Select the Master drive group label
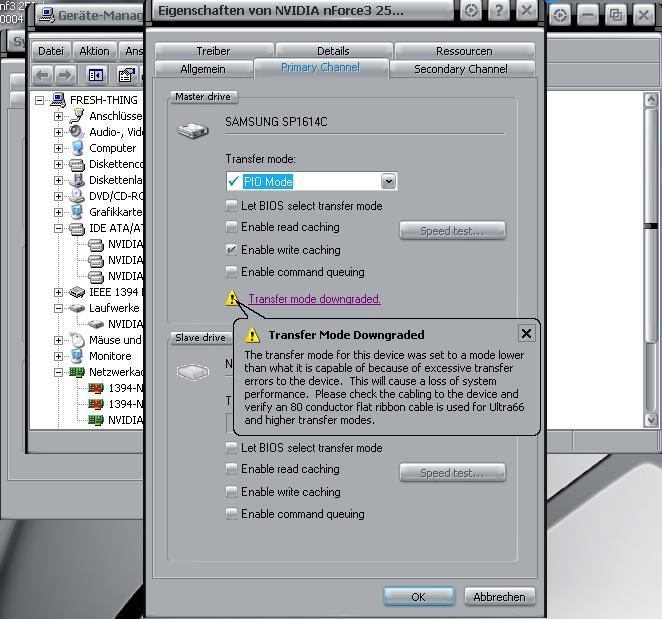The width and height of the screenshot is (662, 619). click(x=203, y=97)
